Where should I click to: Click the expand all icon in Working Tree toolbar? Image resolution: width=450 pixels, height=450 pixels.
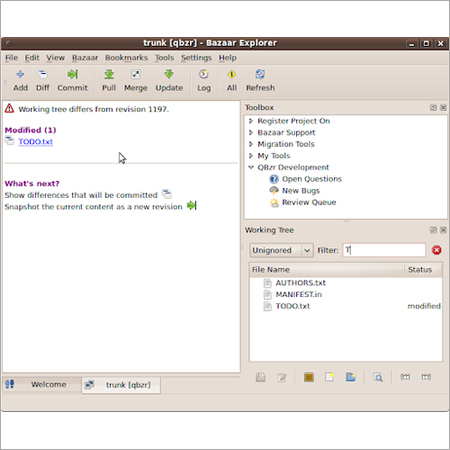(426, 377)
